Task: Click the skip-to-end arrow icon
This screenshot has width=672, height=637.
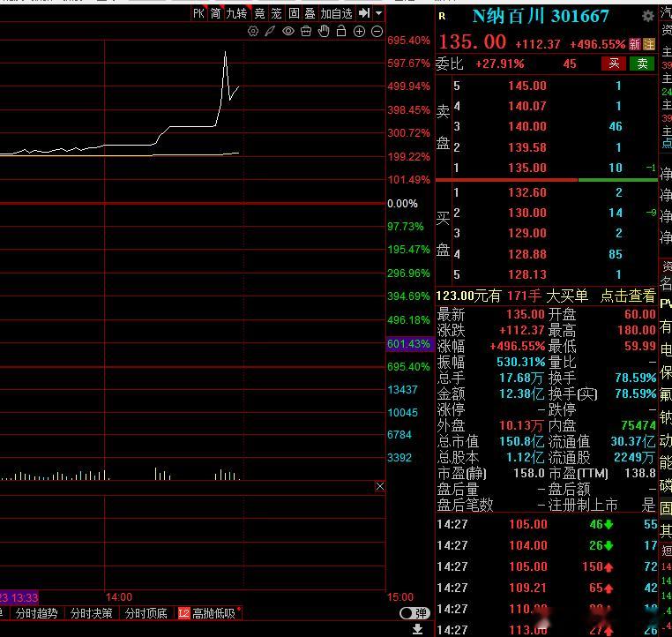Action: [364, 13]
